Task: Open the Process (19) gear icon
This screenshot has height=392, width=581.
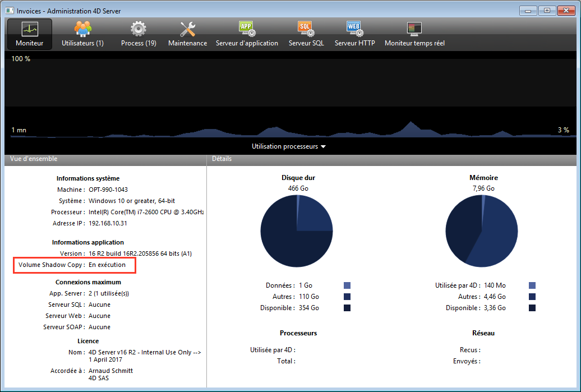Action: coord(139,29)
